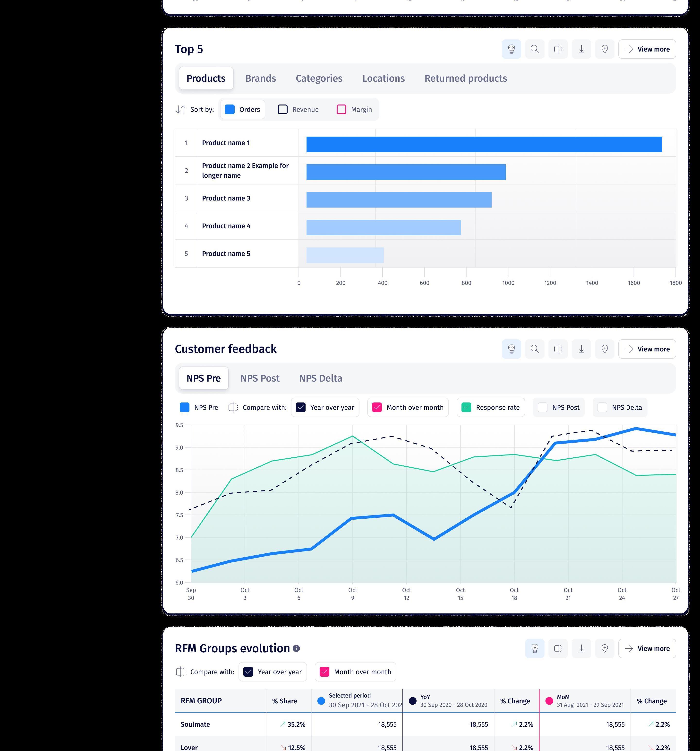Click the lightbulb icon in RFM Groups evolution

[534, 648]
